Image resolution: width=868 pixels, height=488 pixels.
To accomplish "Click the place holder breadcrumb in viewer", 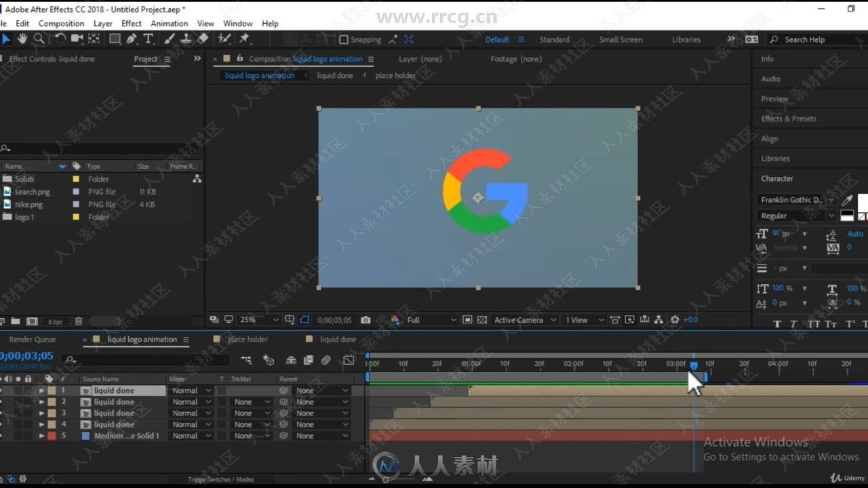I will point(395,75).
